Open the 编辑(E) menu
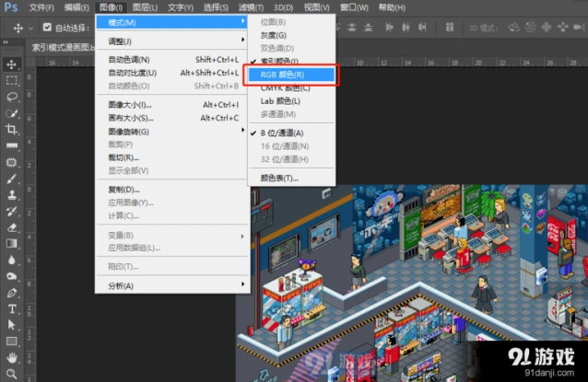 [x=76, y=7]
